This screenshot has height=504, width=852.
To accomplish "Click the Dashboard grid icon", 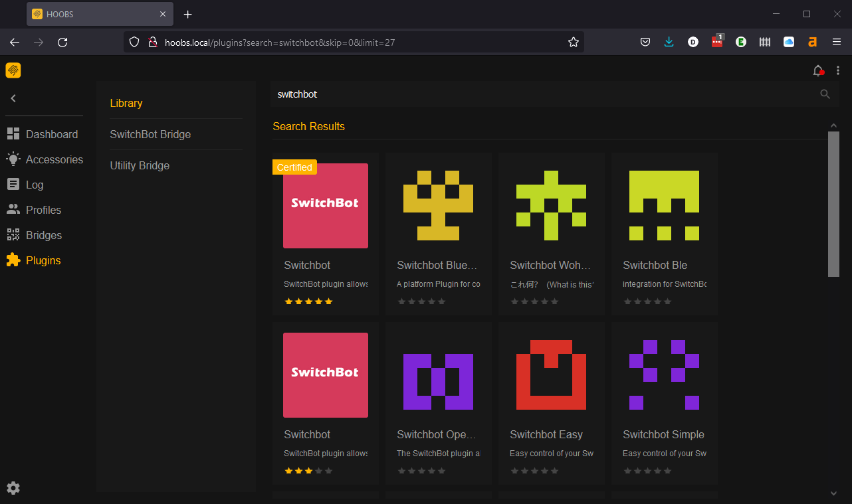I will [x=13, y=134].
